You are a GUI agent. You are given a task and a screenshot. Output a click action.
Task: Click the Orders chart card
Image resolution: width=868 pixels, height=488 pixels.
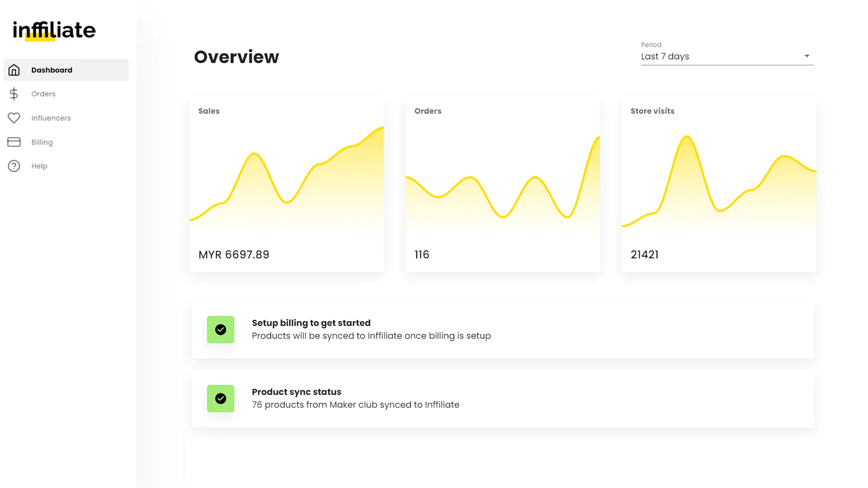[503, 185]
